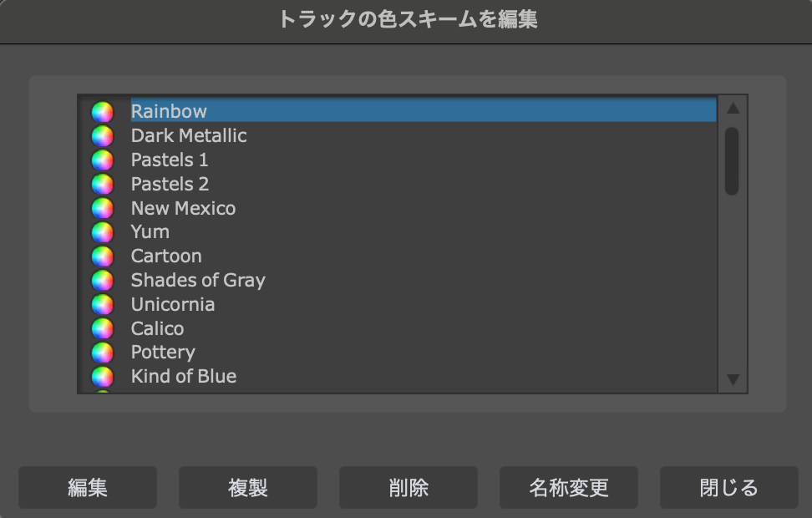812x518 pixels.
Task: Click the New Mexico scheme color icon
Action: (x=102, y=208)
